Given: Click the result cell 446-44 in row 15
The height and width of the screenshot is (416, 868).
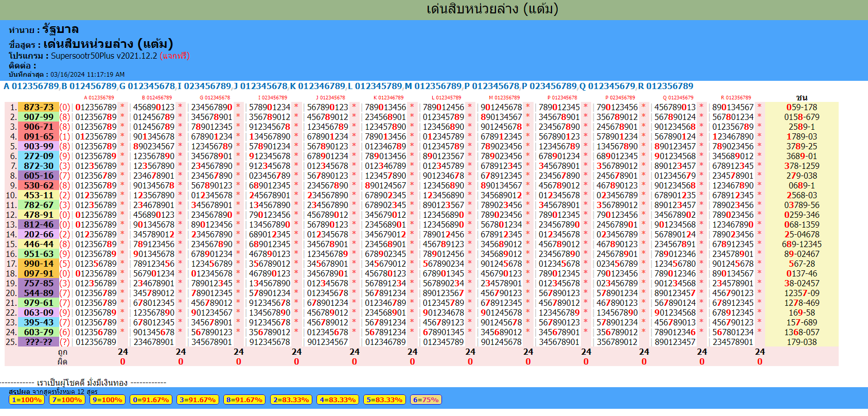Looking at the screenshot, I should point(39,244).
